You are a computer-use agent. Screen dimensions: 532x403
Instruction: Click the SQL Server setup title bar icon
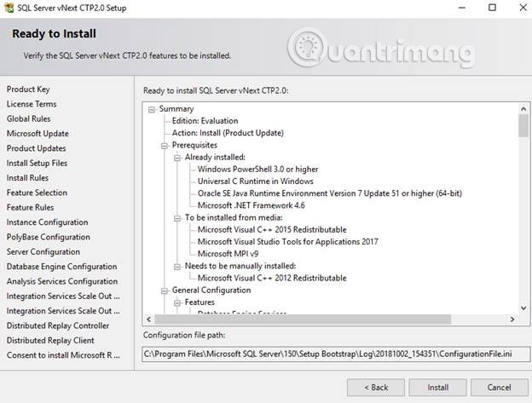pyautogui.click(x=9, y=8)
